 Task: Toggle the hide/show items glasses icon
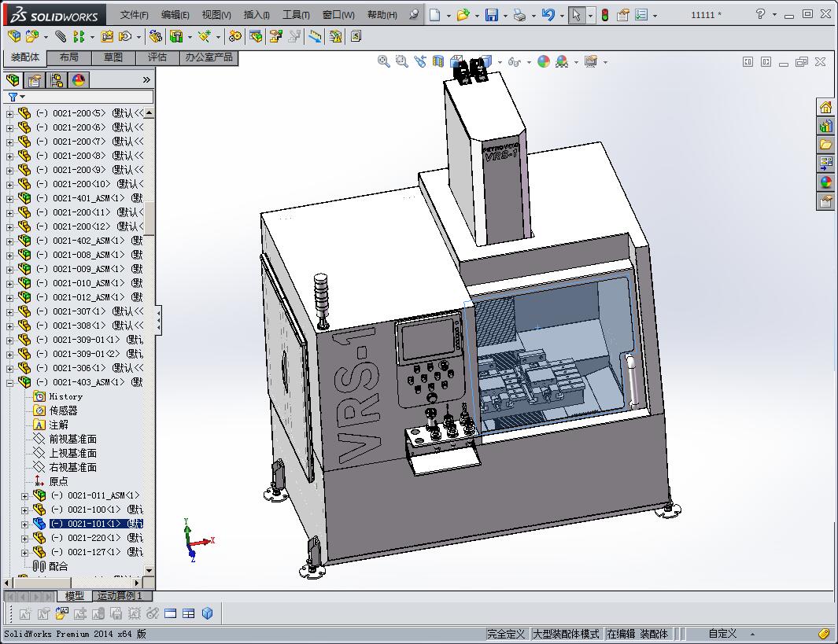point(513,61)
